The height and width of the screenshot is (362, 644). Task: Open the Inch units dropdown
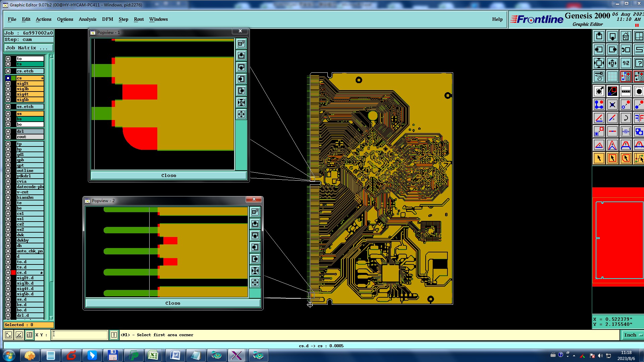[x=632, y=335]
